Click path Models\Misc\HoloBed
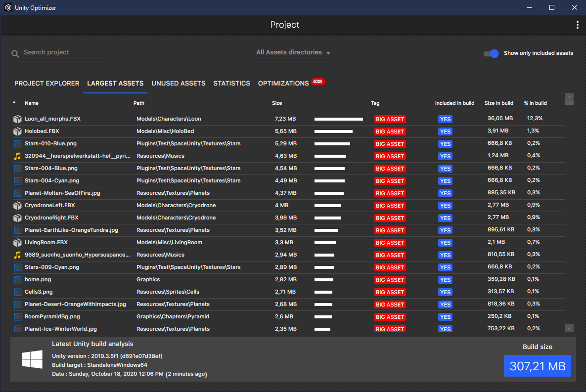Image resolution: width=586 pixels, height=392 pixels. [165, 131]
